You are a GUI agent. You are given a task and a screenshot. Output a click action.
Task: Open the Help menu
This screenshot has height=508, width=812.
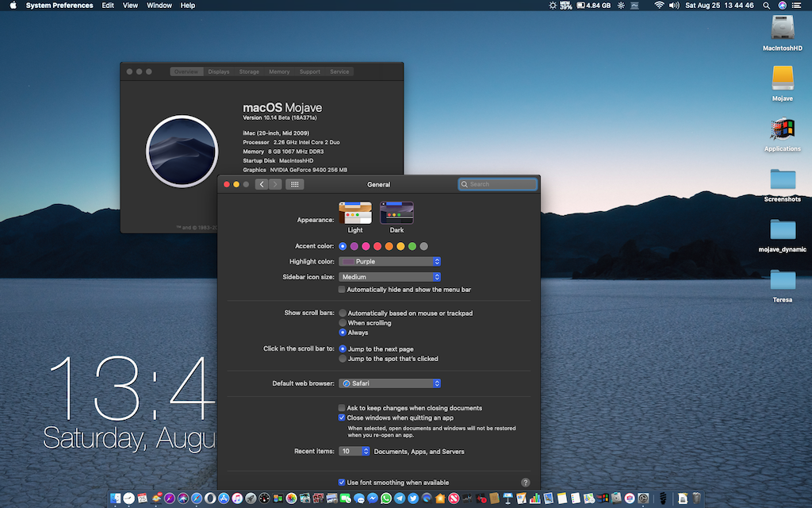tap(187, 6)
